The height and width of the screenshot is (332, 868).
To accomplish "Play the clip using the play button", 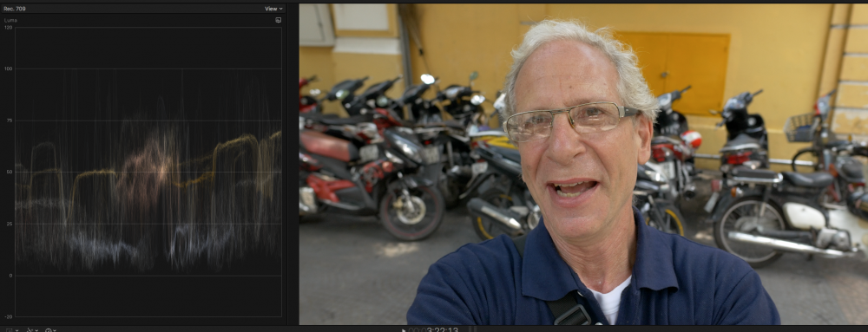I will [x=404, y=329].
